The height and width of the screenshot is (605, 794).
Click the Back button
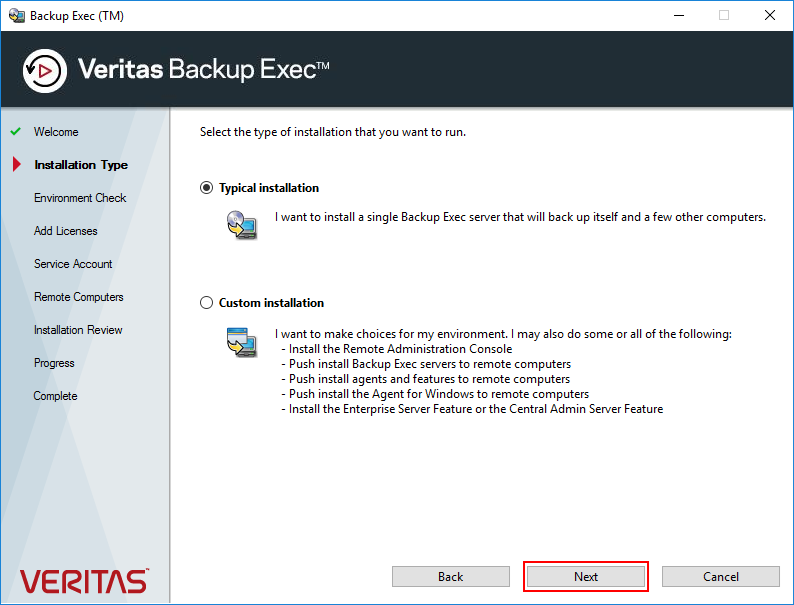pyautogui.click(x=451, y=577)
